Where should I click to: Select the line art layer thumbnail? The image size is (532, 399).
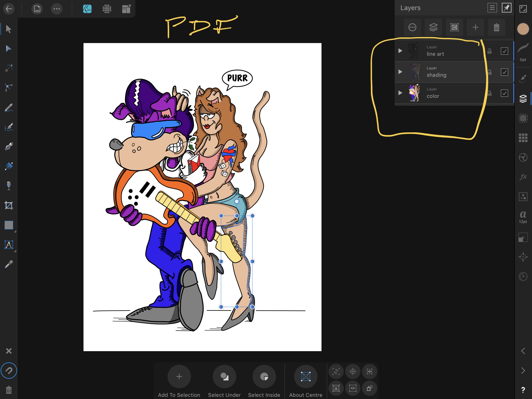click(x=414, y=51)
